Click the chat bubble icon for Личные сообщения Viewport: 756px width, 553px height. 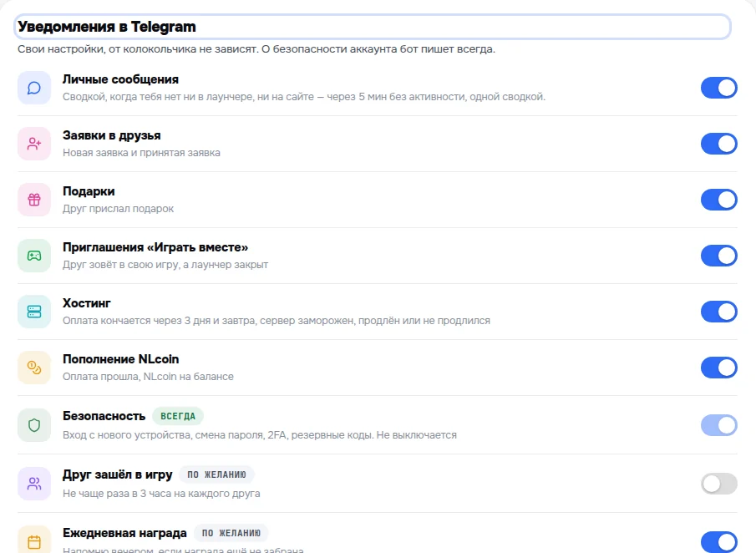pyautogui.click(x=34, y=88)
